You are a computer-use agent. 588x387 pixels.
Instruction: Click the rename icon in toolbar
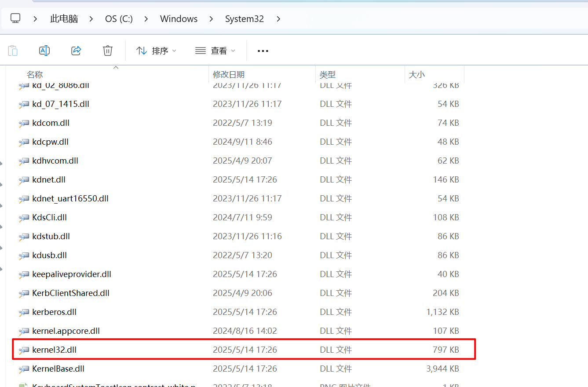coord(44,51)
